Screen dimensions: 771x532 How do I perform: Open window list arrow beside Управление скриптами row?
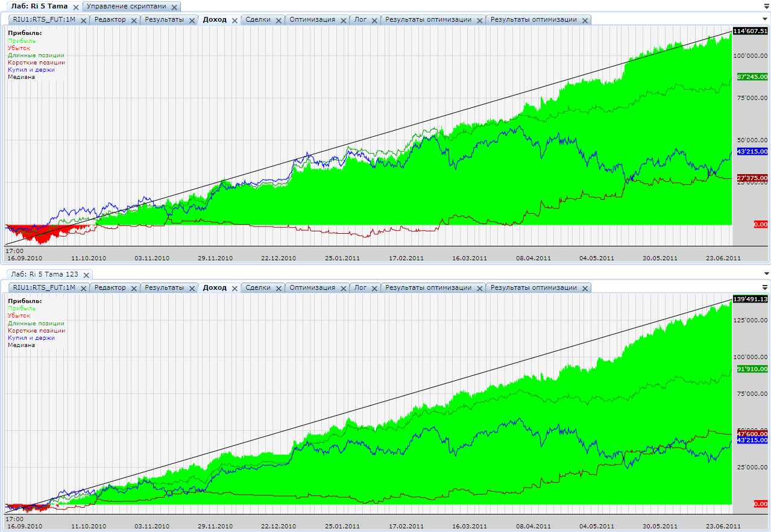pos(766,5)
